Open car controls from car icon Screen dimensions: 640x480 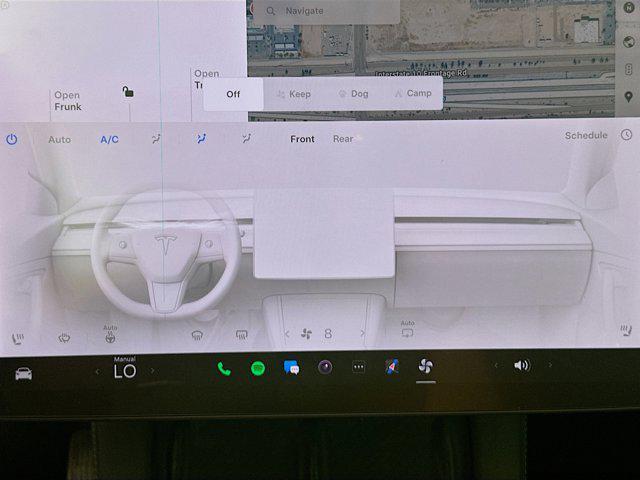click(x=23, y=373)
